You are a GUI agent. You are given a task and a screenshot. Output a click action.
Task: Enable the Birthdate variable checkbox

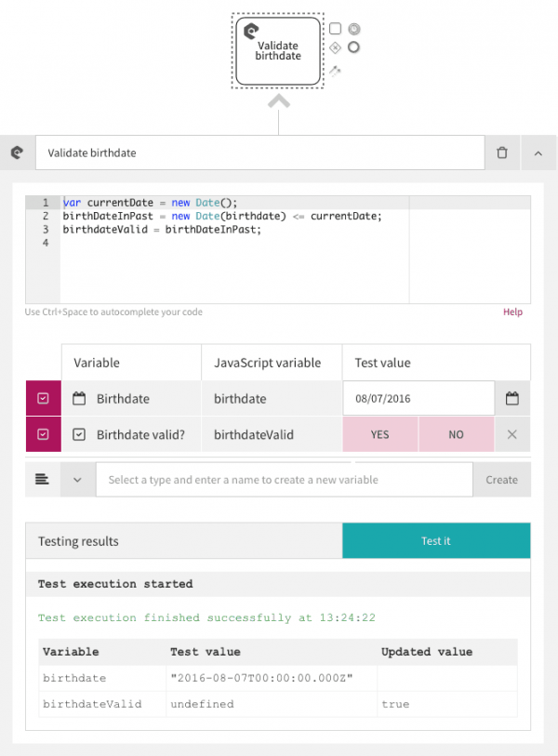coord(43,398)
